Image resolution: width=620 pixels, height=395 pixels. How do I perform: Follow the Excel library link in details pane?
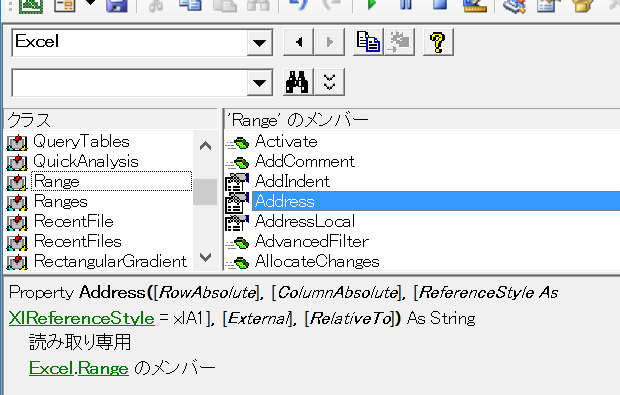coord(51,368)
